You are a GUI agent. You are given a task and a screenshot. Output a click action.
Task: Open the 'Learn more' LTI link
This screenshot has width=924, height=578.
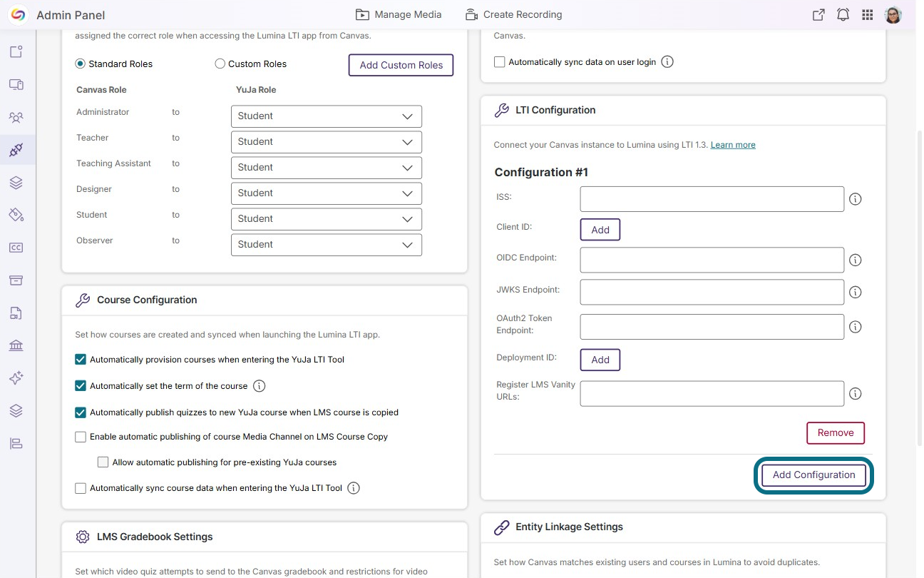(733, 145)
